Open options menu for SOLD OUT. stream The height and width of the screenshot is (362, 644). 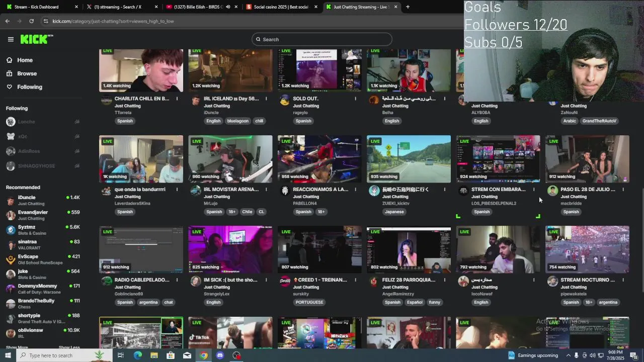tap(355, 99)
